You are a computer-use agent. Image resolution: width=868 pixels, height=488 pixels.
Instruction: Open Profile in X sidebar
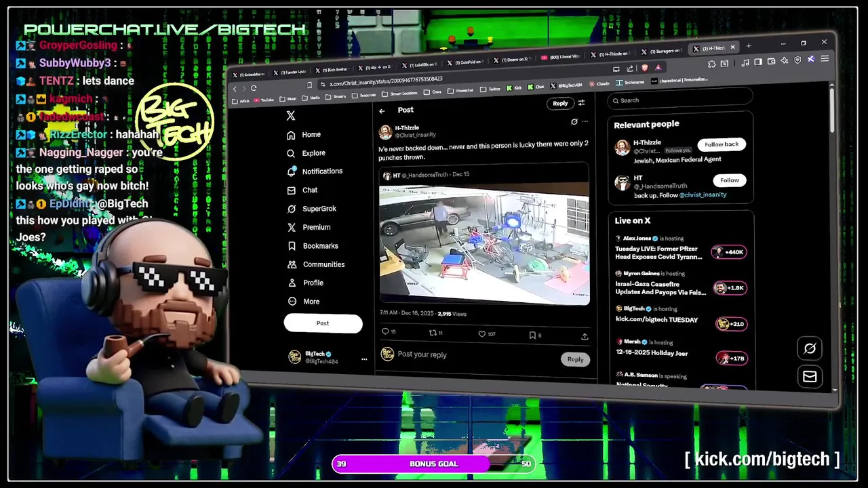[x=306, y=283]
